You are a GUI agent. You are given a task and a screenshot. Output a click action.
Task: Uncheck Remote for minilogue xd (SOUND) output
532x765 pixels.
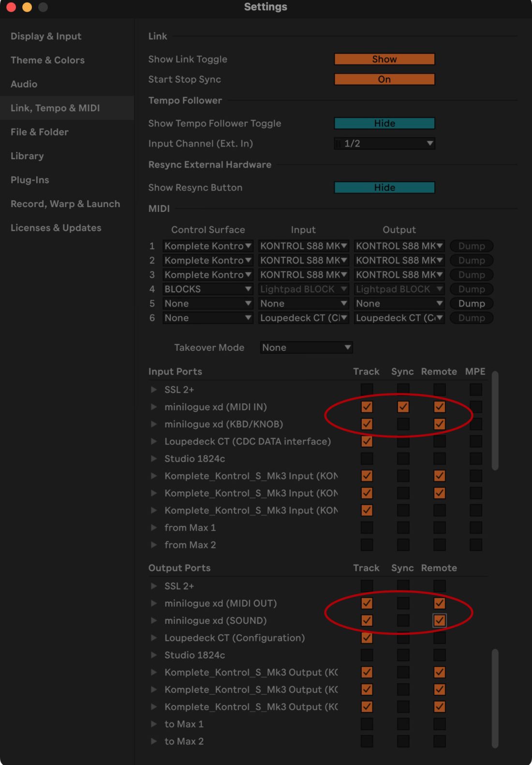click(439, 620)
